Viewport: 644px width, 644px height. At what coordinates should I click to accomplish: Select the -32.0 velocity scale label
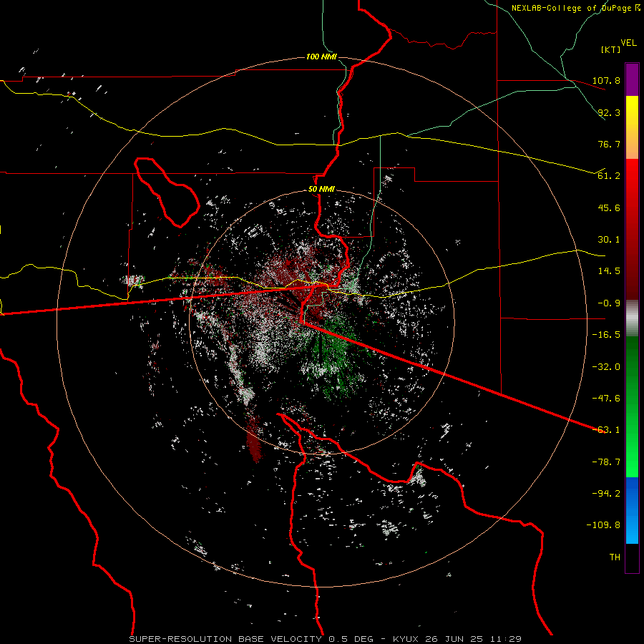pyautogui.click(x=606, y=367)
